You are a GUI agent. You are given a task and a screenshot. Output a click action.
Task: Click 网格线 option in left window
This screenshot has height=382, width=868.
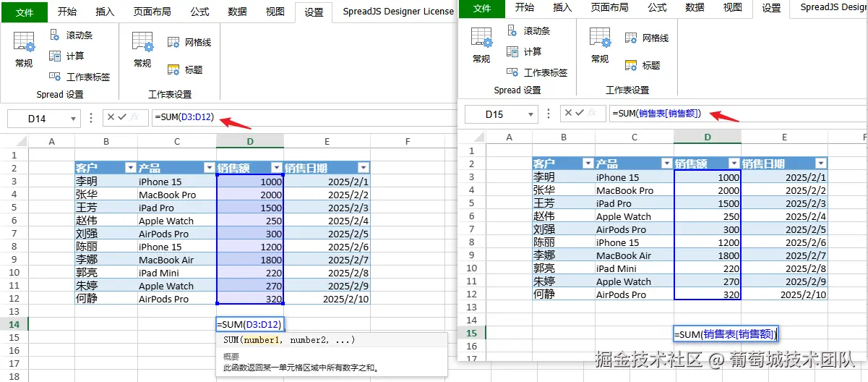pyautogui.click(x=189, y=42)
